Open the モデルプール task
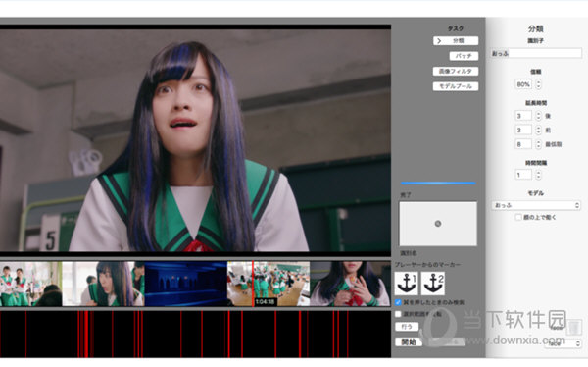588x367 pixels. click(x=456, y=86)
